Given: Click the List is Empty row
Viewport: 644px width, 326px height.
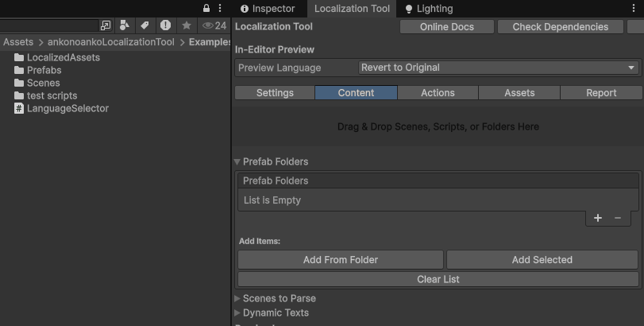Looking at the screenshot, I should click(x=438, y=200).
